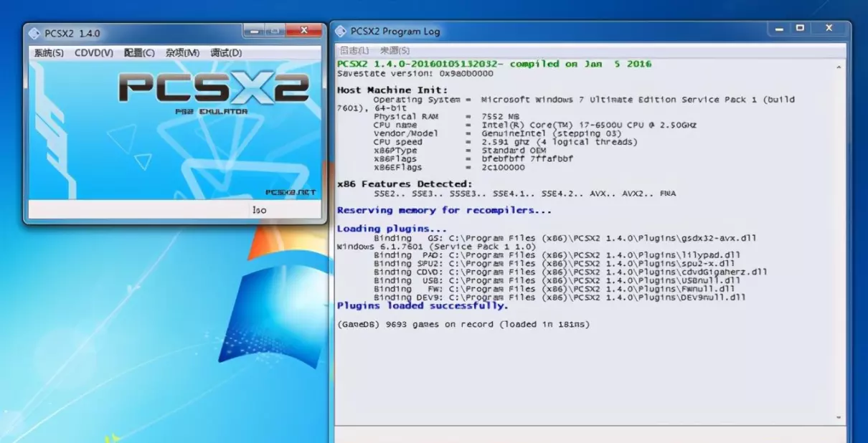Click the log scrollbar down arrow
This screenshot has width=868, height=443.
(839, 418)
